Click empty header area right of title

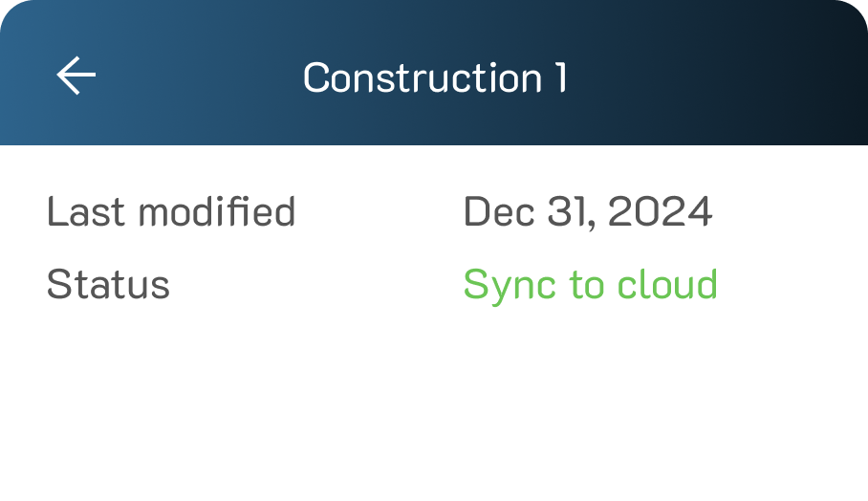[727, 76]
